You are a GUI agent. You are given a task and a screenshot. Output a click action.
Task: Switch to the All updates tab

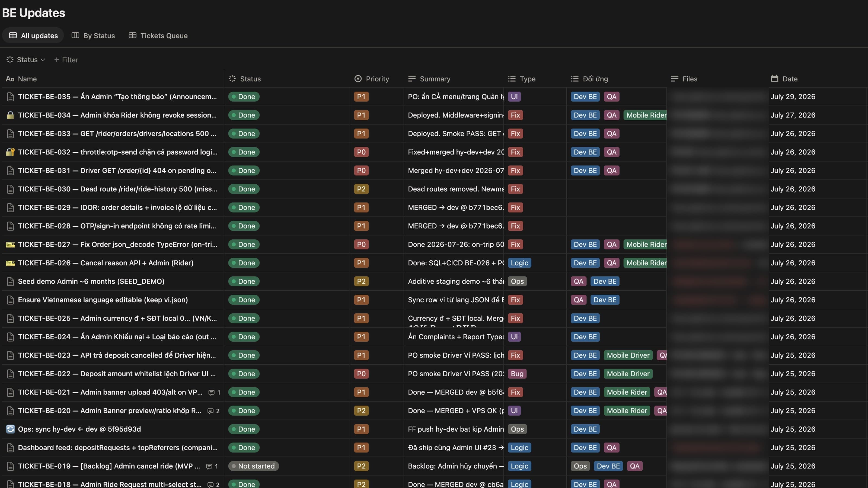coord(33,35)
